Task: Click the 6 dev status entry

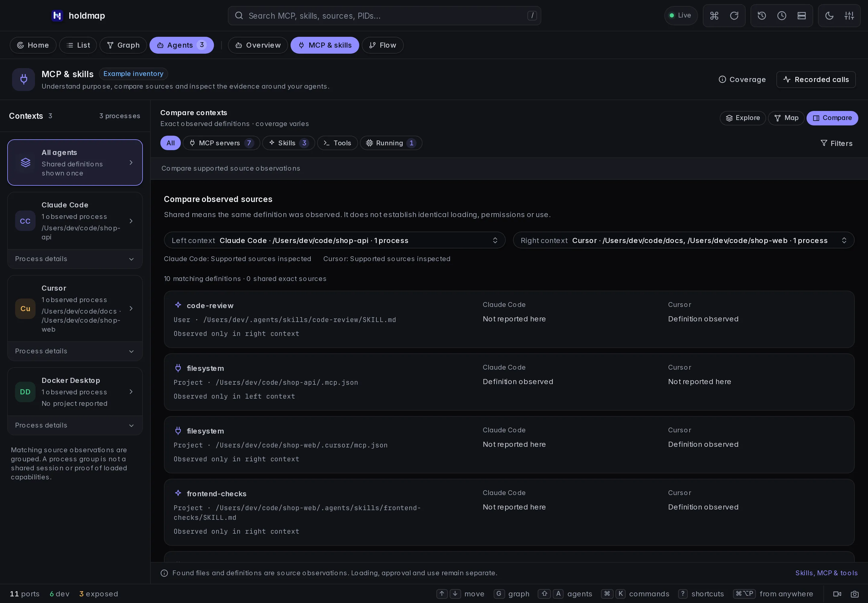Action: pyautogui.click(x=60, y=594)
